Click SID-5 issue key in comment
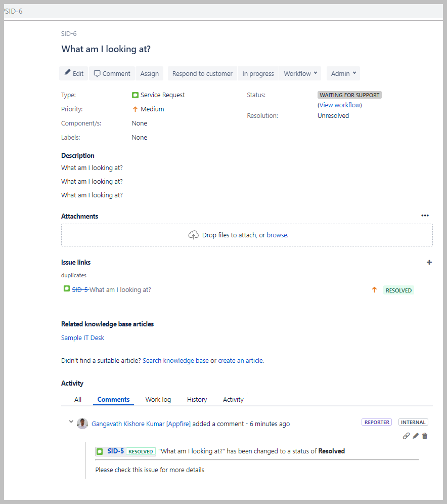Viewport: 447px width, 504px height. coord(115,451)
